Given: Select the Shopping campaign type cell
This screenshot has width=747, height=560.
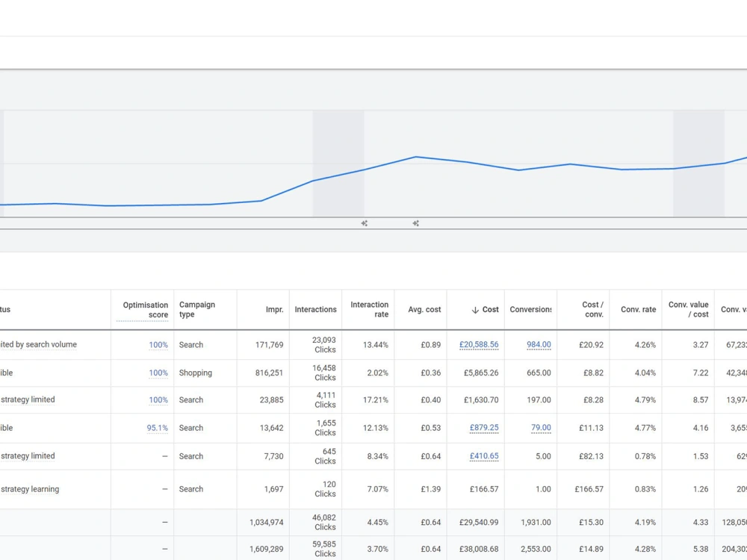Looking at the screenshot, I should [x=195, y=373].
